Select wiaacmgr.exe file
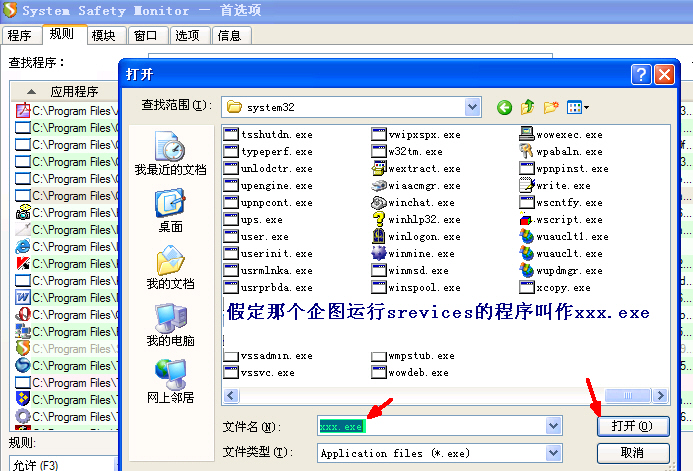Image resolution: width=693 pixels, height=471 pixels. (x=416, y=186)
